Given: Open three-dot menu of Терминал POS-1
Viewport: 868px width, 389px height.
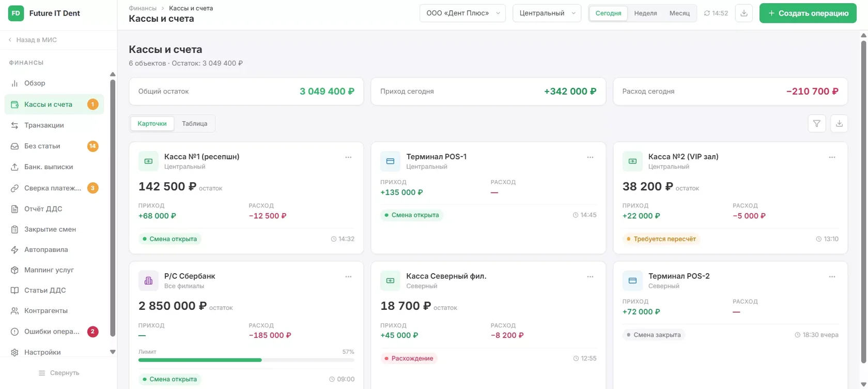Looking at the screenshot, I should [x=590, y=157].
